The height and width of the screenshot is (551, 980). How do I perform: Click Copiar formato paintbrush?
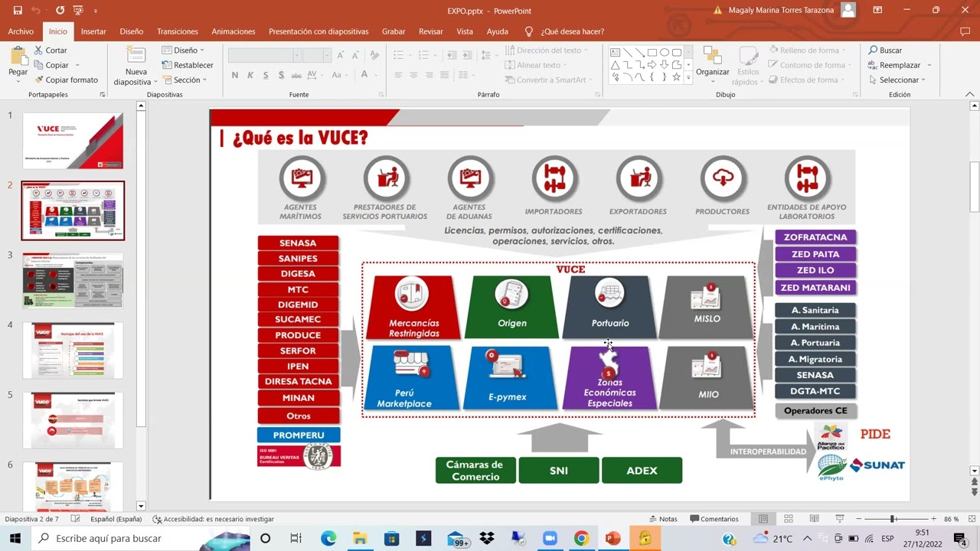click(39, 80)
